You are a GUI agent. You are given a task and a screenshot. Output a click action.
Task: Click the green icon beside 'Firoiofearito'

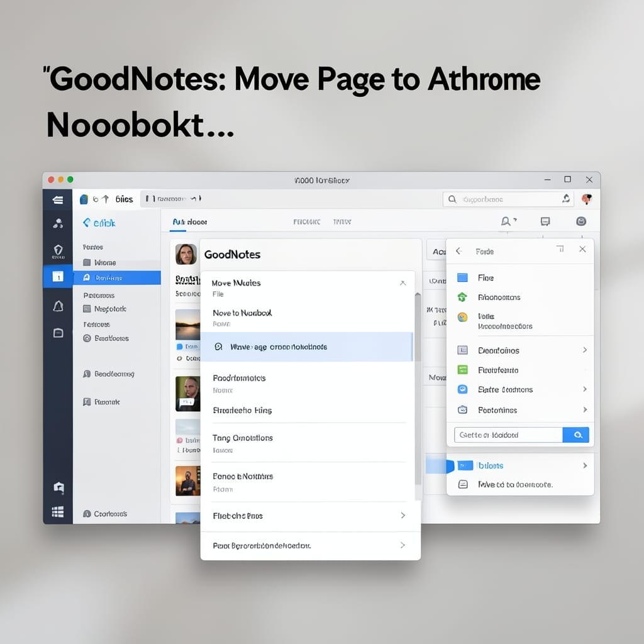pos(462,370)
